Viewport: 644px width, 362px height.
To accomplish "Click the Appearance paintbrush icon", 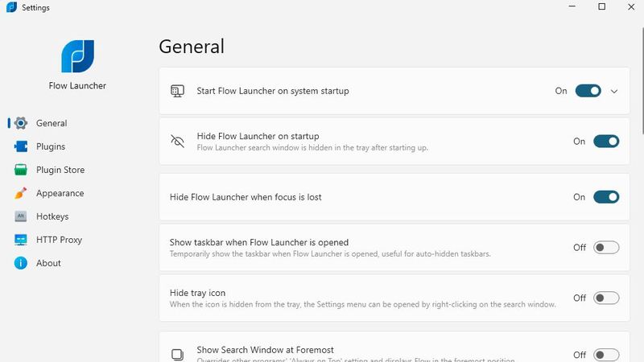I will click(x=21, y=193).
